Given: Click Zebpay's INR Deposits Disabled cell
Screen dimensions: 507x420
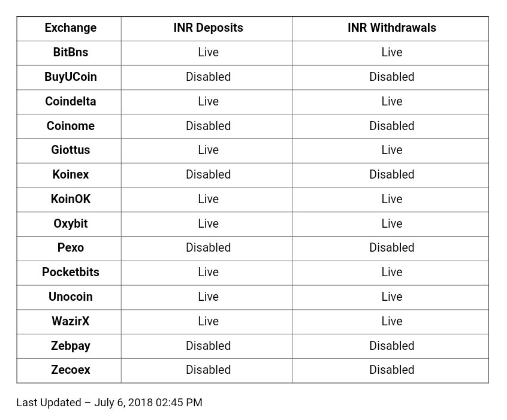Looking at the screenshot, I should [x=207, y=346].
